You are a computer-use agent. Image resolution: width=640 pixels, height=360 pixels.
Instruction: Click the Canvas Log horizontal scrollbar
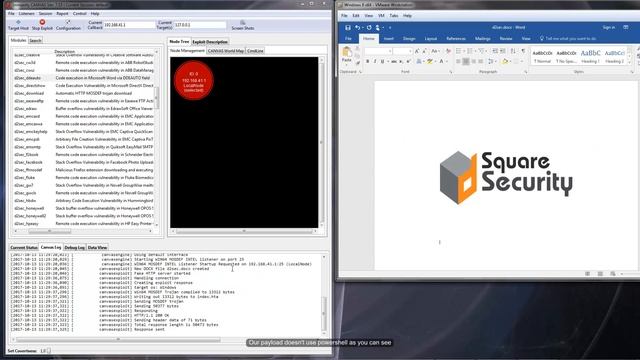(118, 340)
